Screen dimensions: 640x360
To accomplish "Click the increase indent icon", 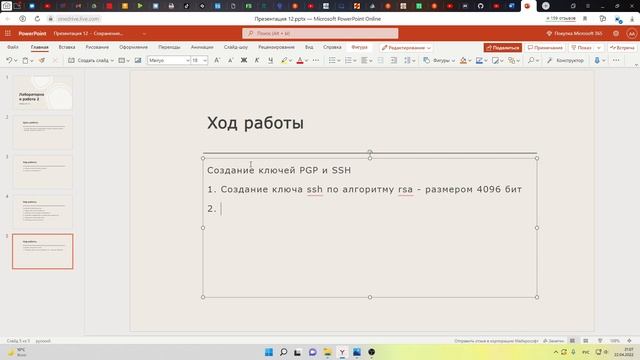I will tap(394, 60).
